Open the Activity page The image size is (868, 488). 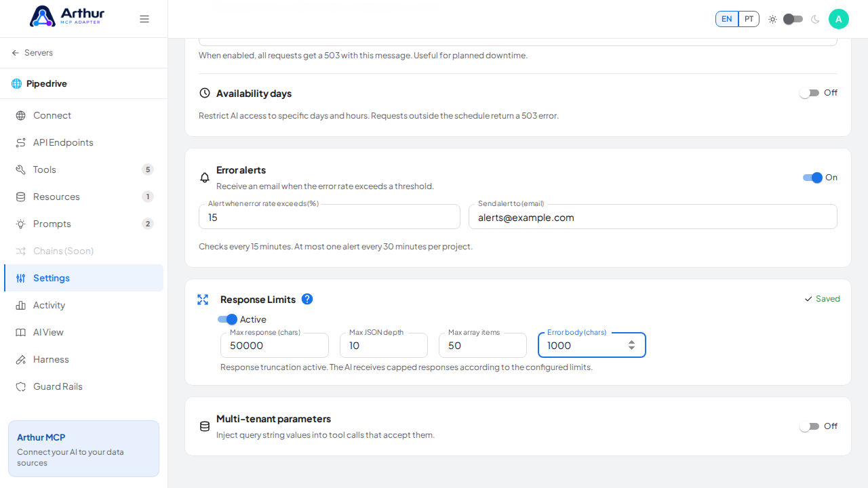[x=83, y=305]
